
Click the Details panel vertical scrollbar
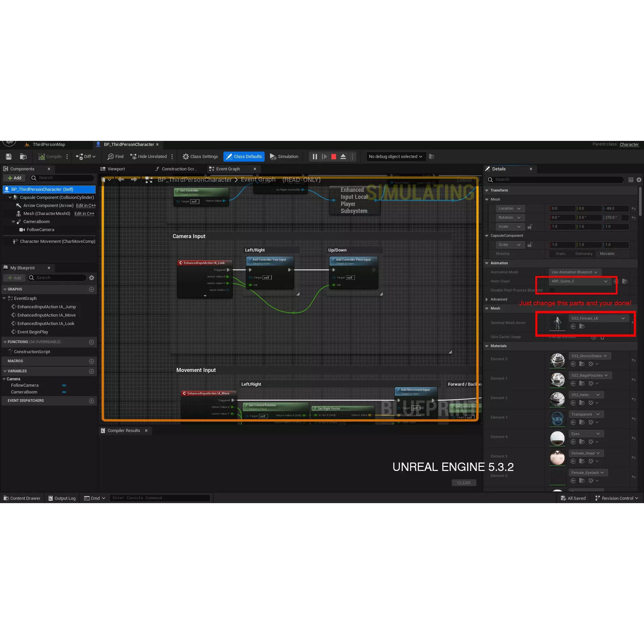tap(640, 201)
